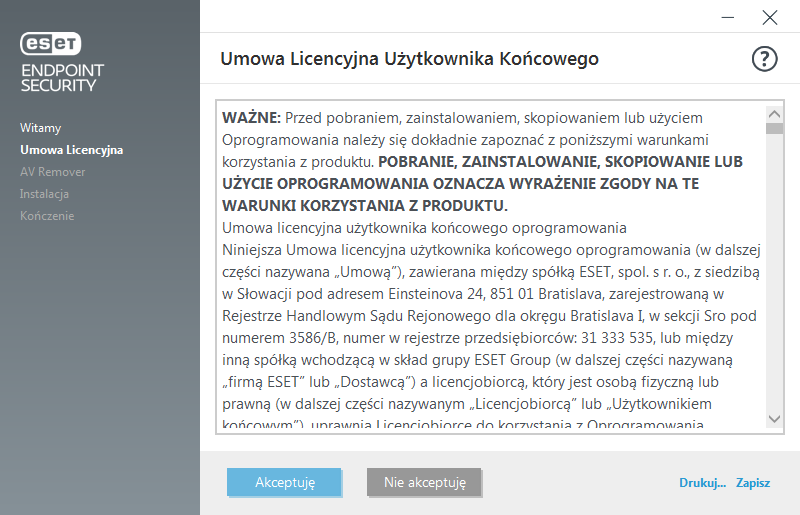
Task: Close the installer window
Action: 769,17
